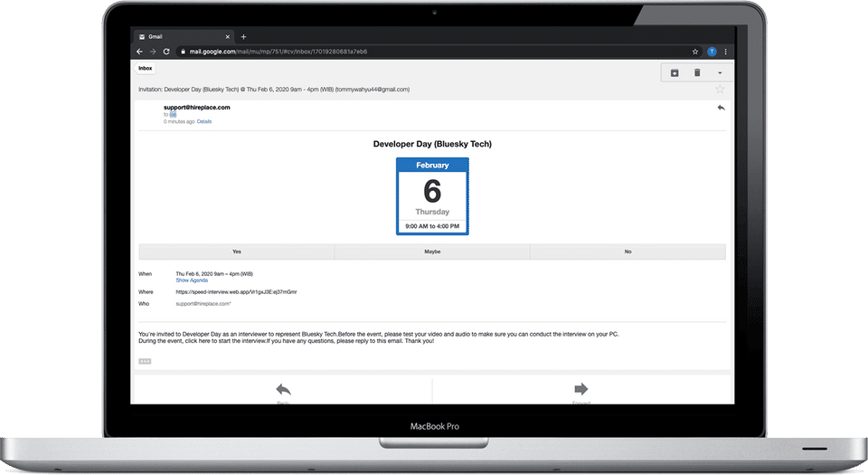Star the invitation email
Viewport: 868px width, 475px height.
[720, 89]
